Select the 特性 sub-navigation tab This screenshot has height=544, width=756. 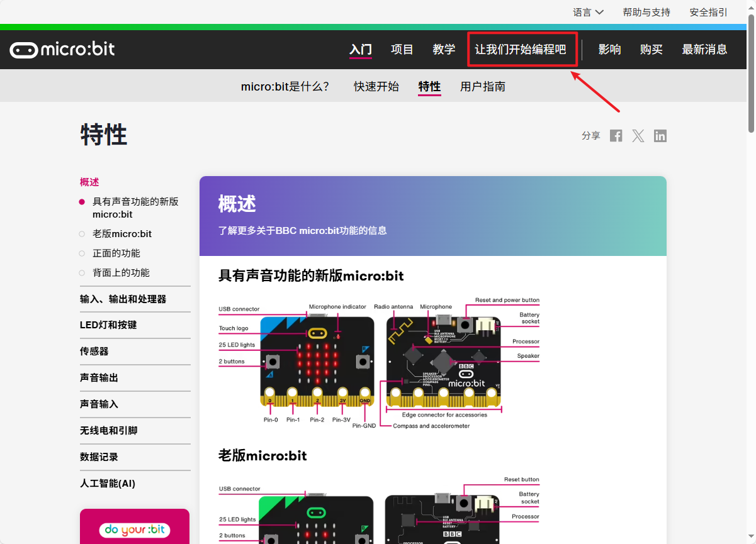point(430,87)
